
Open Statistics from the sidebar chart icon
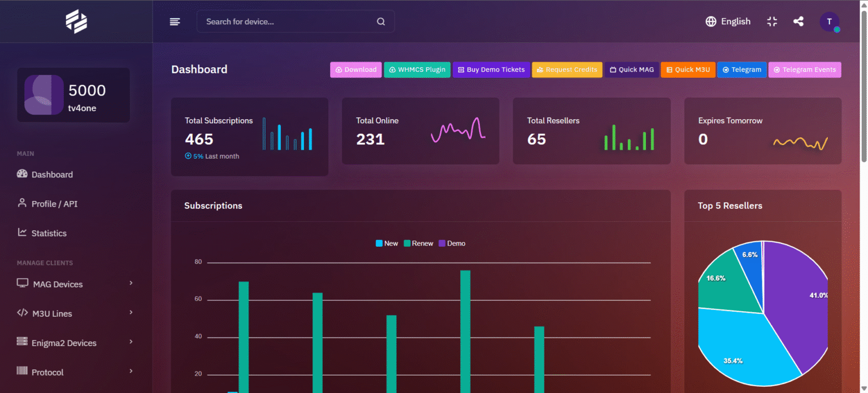(x=22, y=232)
